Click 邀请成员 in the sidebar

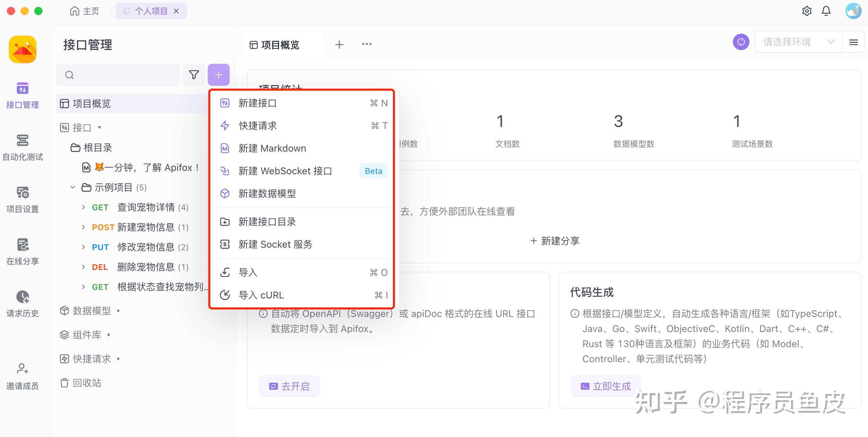click(x=23, y=377)
